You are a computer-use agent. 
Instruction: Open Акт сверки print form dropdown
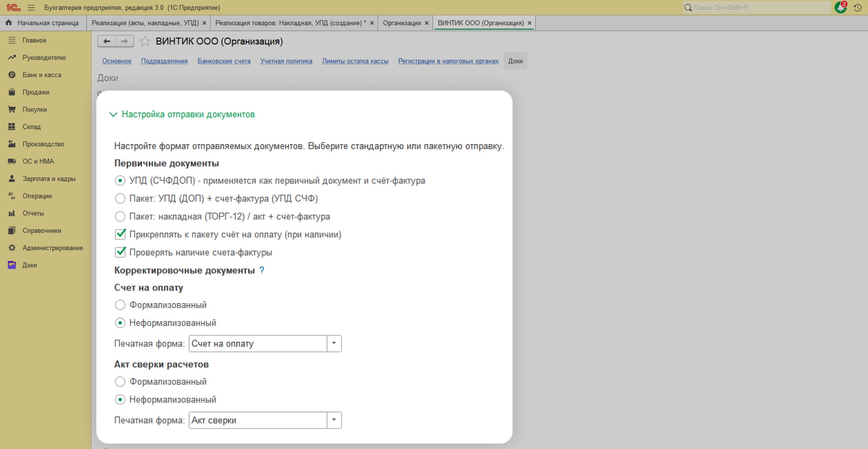click(334, 420)
